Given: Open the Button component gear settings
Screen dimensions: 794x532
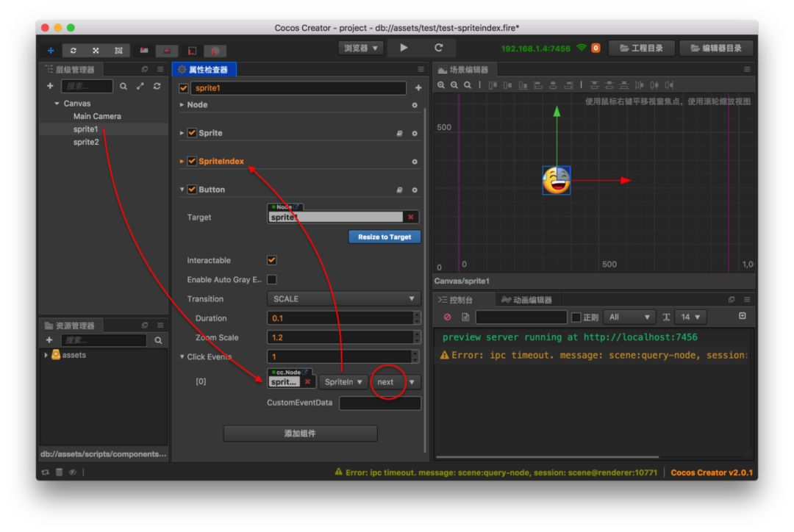Looking at the screenshot, I should (414, 190).
